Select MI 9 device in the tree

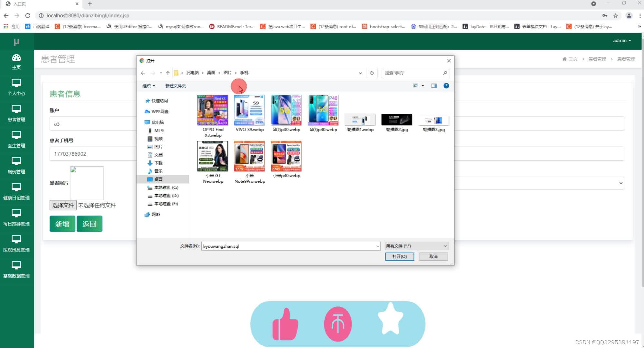[156, 130]
